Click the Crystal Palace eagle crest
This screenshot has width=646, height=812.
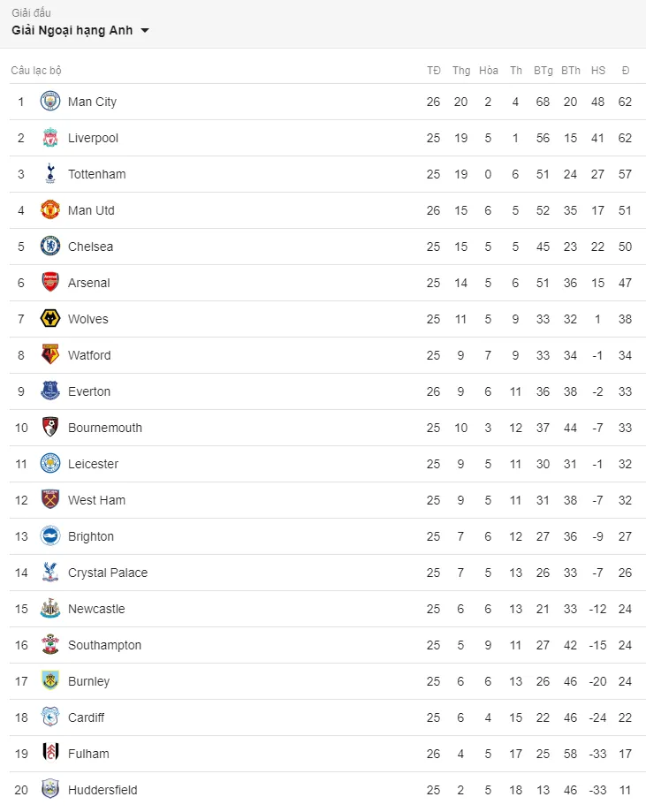pyautogui.click(x=50, y=573)
